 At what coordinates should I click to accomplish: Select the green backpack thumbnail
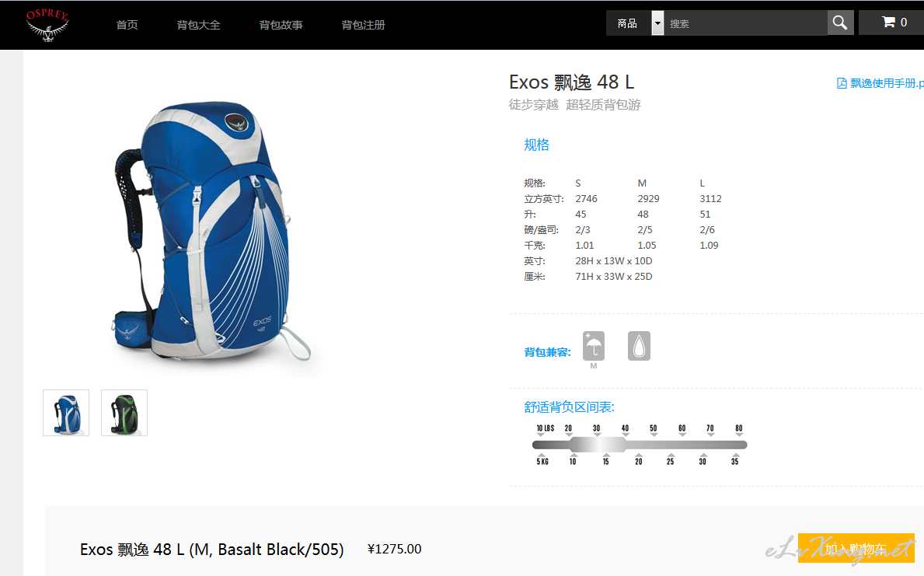(124, 413)
